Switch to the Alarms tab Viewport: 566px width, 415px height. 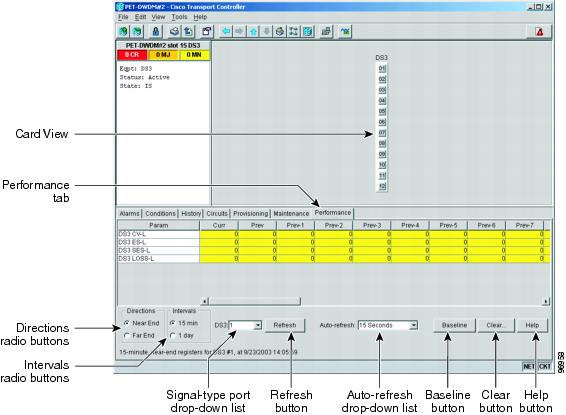[x=129, y=214]
